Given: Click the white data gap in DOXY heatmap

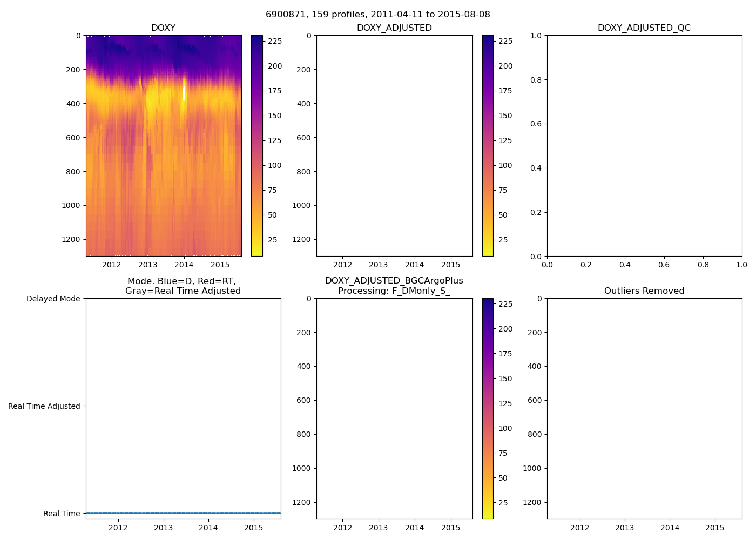Looking at the screenshot, I should [x=184, y=93].
